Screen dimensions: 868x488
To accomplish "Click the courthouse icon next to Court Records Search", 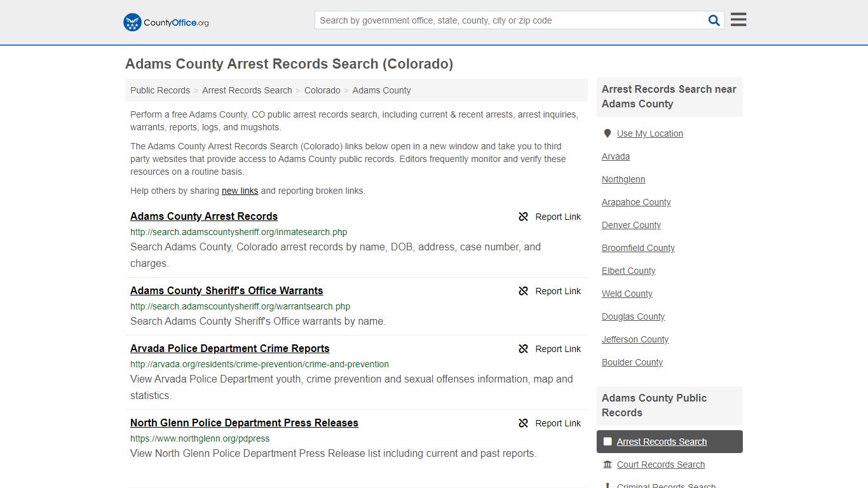I will pos(607,464).
